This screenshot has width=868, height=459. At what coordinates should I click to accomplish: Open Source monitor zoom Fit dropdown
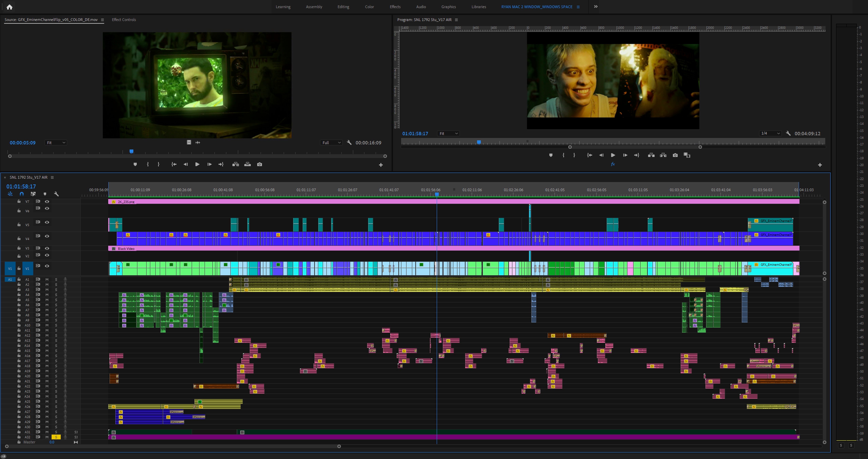[x=56, y=143]
